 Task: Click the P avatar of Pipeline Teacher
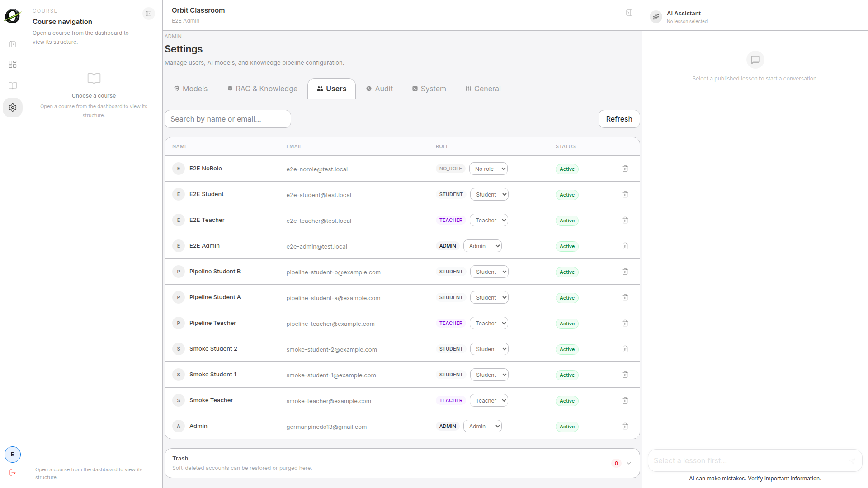point(179,323)
